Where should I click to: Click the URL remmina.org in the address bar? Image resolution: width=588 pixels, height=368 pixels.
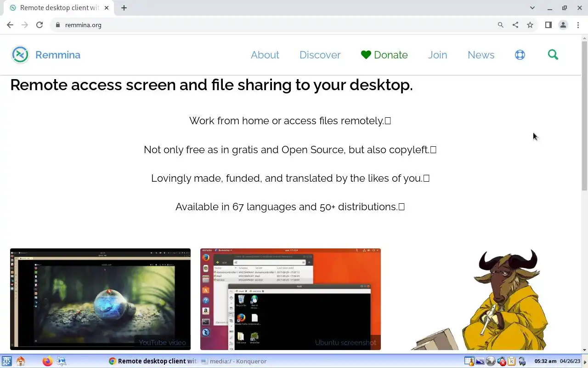[83, 25]
